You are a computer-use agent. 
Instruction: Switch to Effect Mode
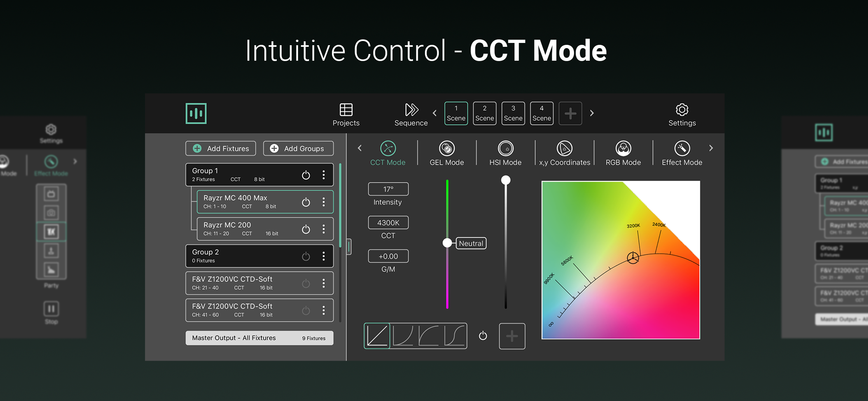[682, 153]
